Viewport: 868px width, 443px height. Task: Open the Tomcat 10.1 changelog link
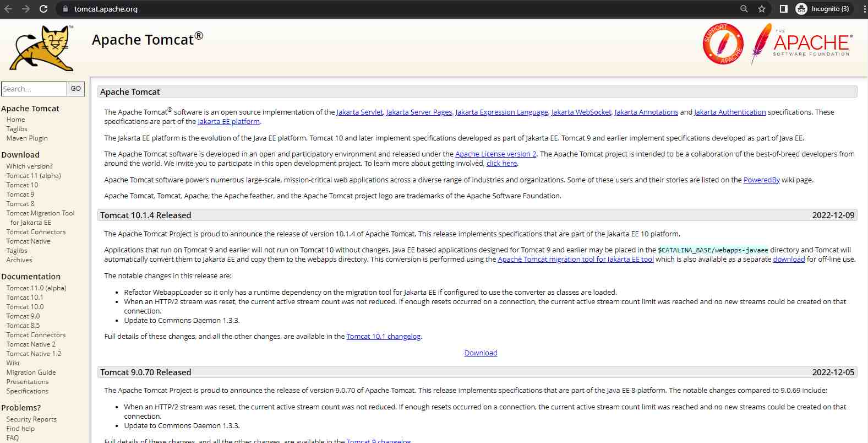(x=384, y=336)
